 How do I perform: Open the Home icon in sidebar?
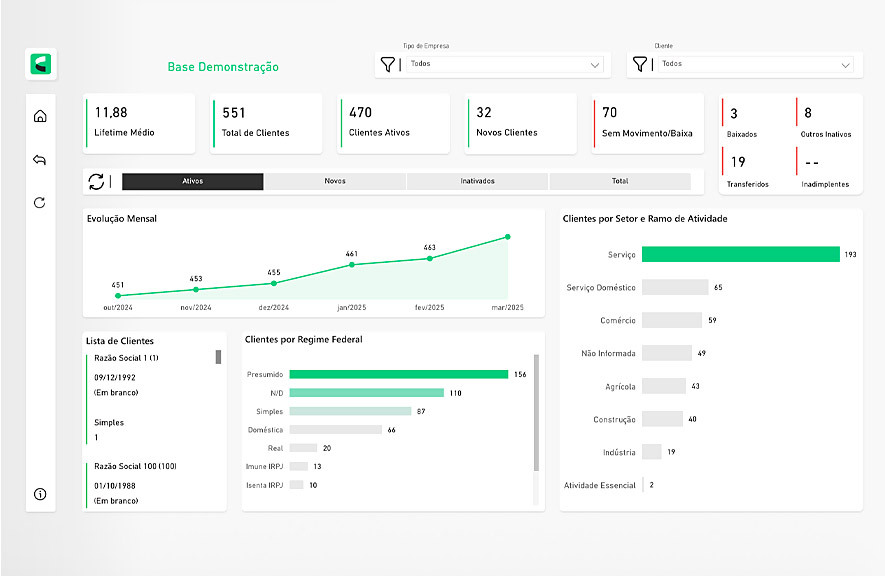coord(40,116)
